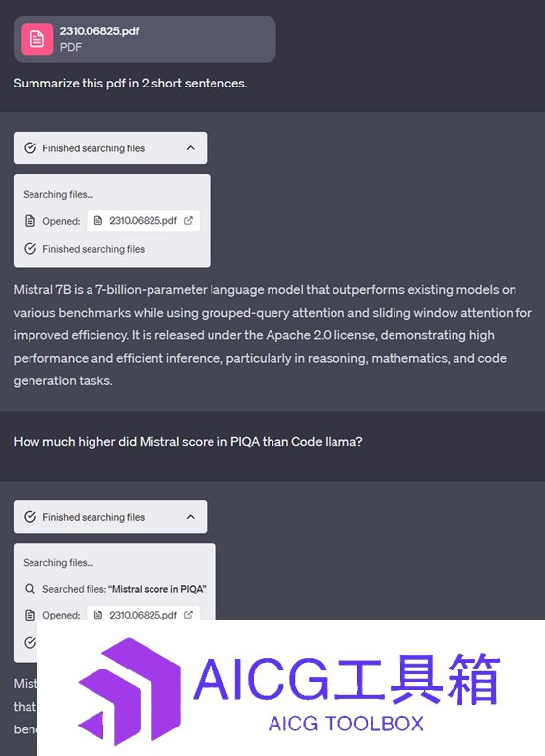This screenshot has height=756, width=545.
Task: Click the PIQA versus Code llama question
Action: 188,442
